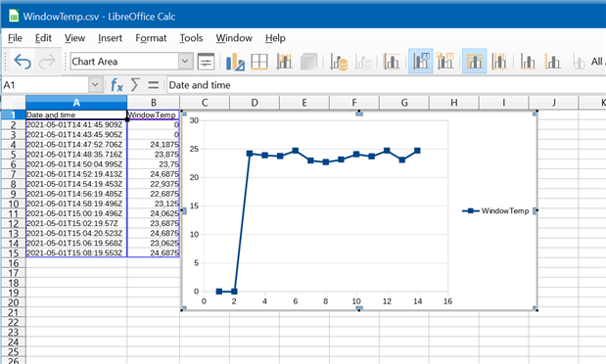606x364 pixels.
Task: Click the last chart data point at x=14
Action: coord(417,151)
